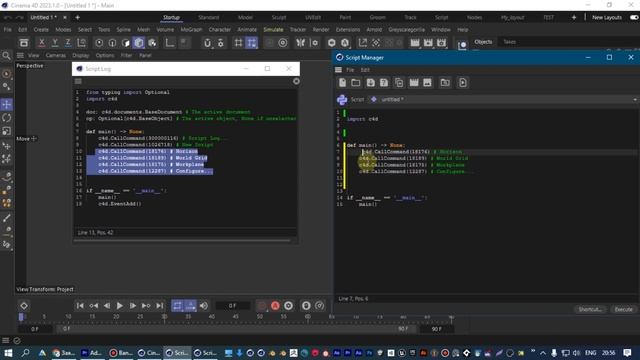Screen dimensions: 640x360
Task: Click the end frame field 90 F
Action: 437,329
